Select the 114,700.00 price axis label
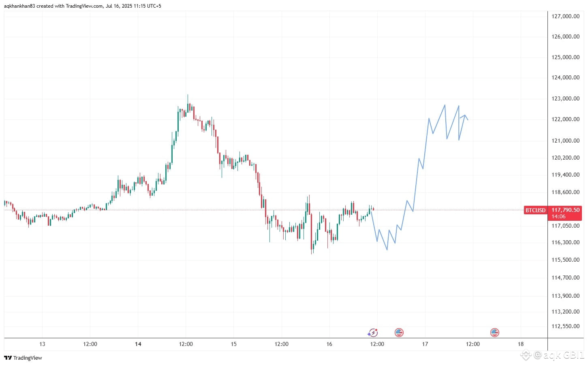Screen dimensions: 588x365 [565, 277]
